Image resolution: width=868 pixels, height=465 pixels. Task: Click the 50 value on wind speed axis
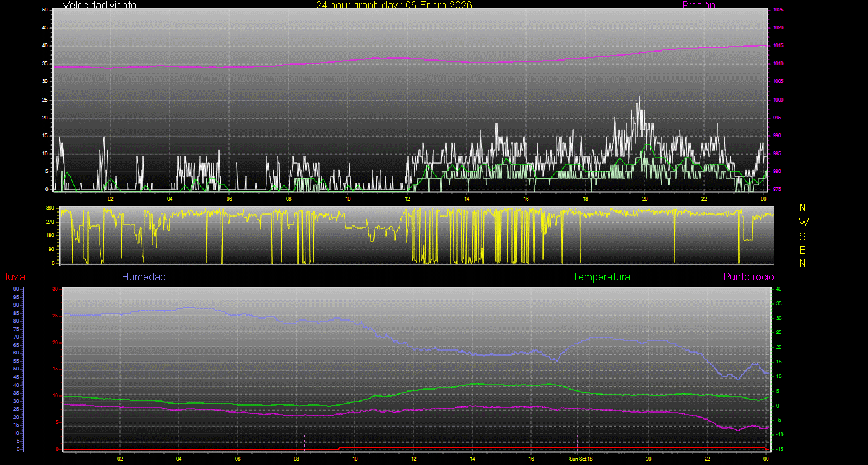44,10
